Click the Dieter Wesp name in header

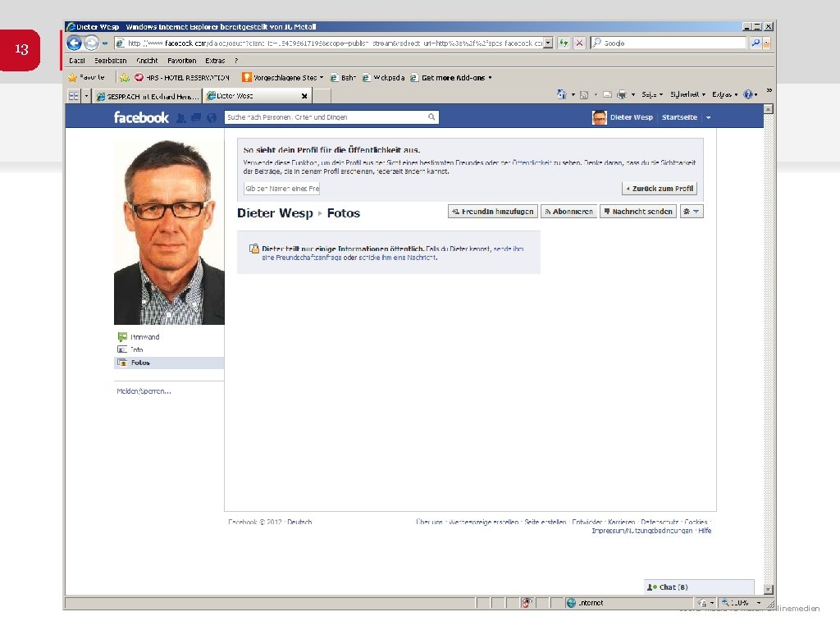tap(631, 117)
